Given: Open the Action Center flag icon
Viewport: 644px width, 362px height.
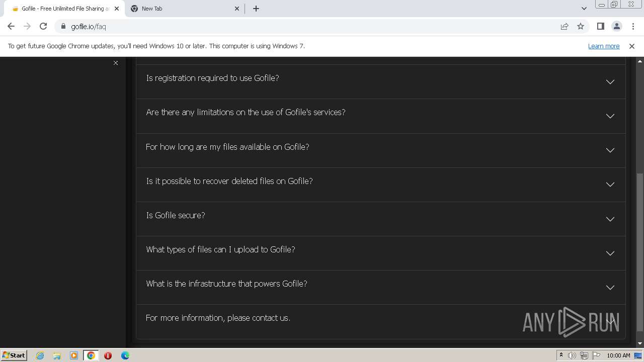Looking at the screenshot, I should coord(596,355).
